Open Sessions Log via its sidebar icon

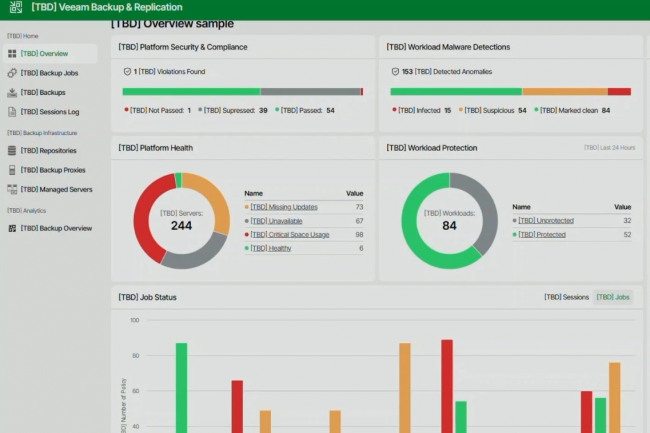[12, 112]
